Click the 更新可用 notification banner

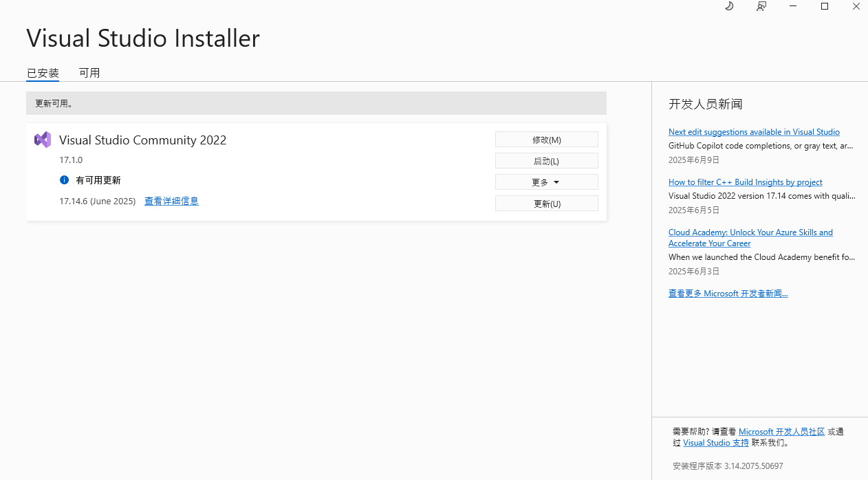click(316, 103)
